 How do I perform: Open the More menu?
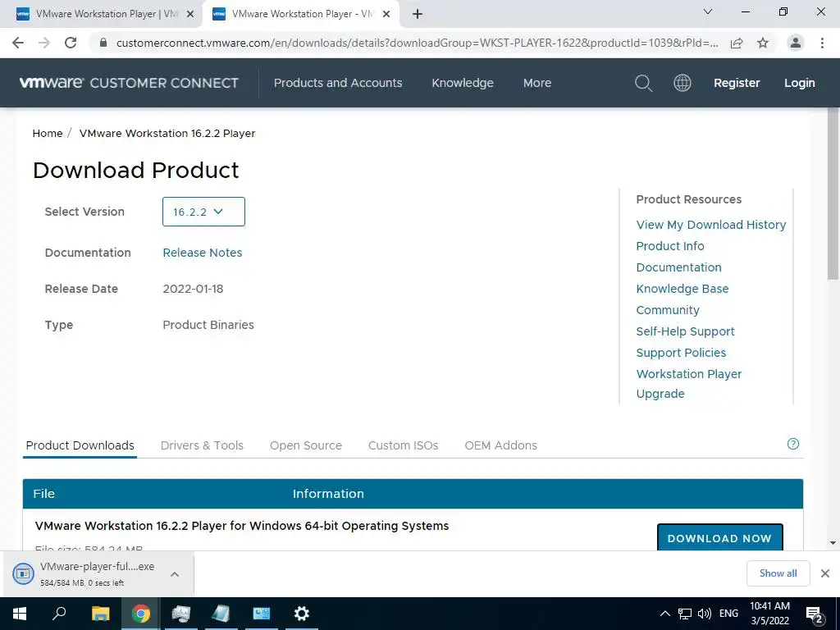coord(536,83)
